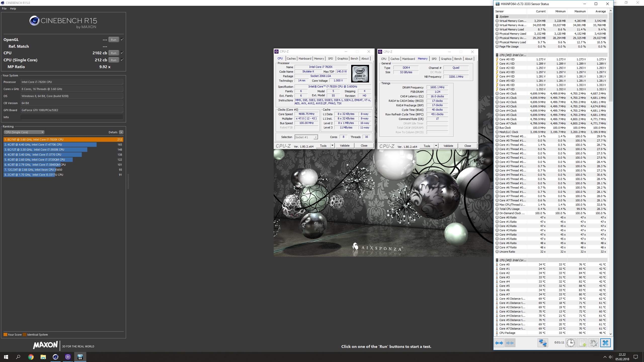This screenshot has width=644, height=362.
Task: Run the CPU benchmark
Action: click(113, 53)
